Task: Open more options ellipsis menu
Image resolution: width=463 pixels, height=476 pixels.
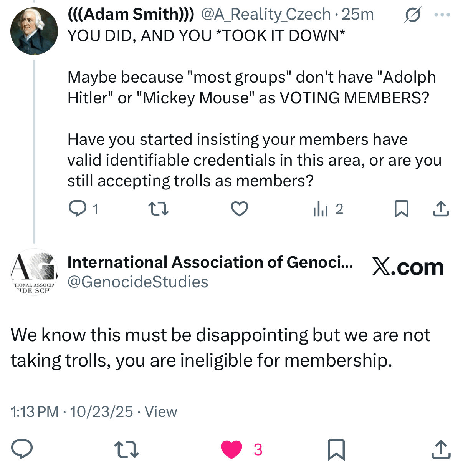Action: click(442, 15)
